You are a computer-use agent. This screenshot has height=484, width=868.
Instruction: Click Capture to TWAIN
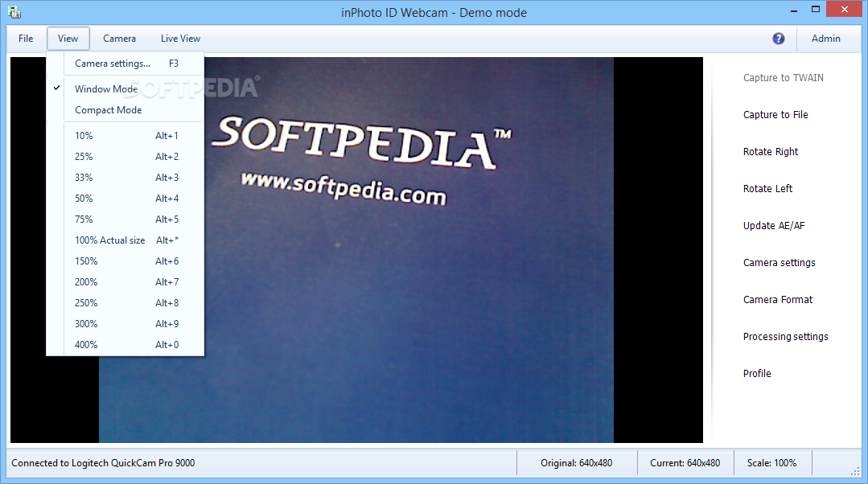783,77
